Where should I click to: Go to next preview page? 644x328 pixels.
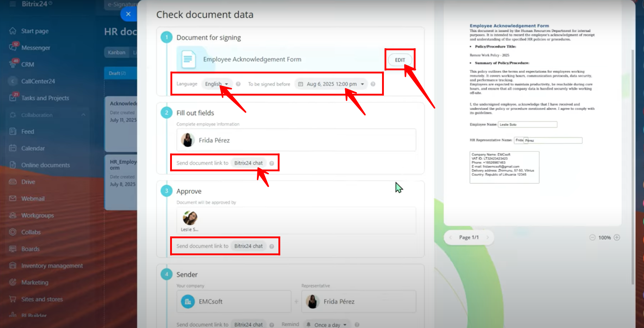pyautogui.click(x=487, y=238)
